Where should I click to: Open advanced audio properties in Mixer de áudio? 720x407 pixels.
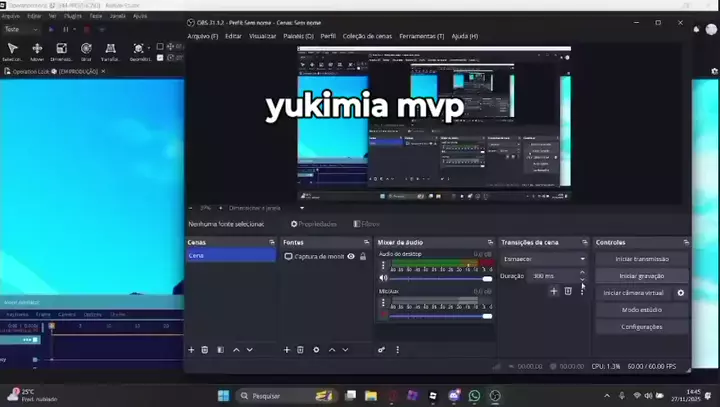tap(381, 350)
